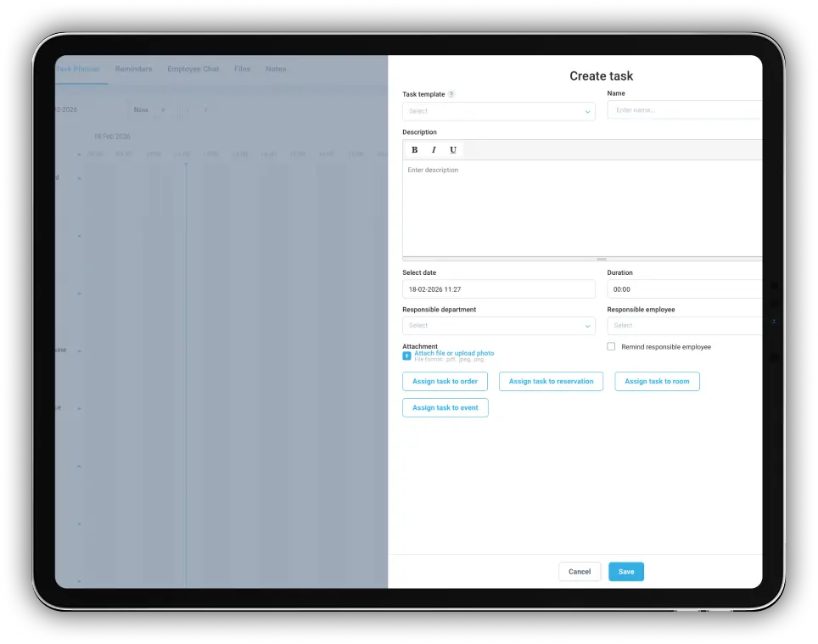Switch to the Reminders tab
Screen dimensions: 818x644
tap(133, 69)
